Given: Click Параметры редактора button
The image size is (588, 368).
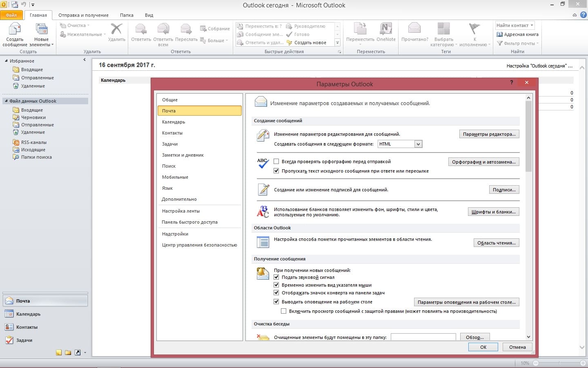Looking at the screenshot, I should [489, 134].
